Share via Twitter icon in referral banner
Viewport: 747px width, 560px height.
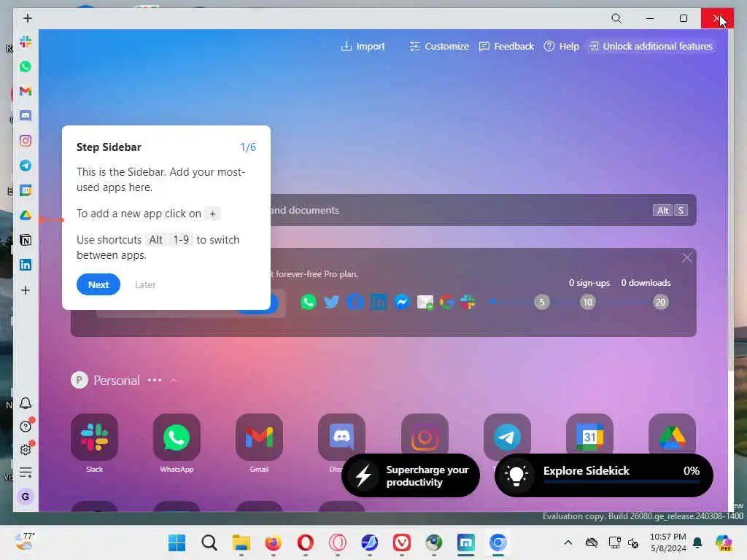click(332, 302)
